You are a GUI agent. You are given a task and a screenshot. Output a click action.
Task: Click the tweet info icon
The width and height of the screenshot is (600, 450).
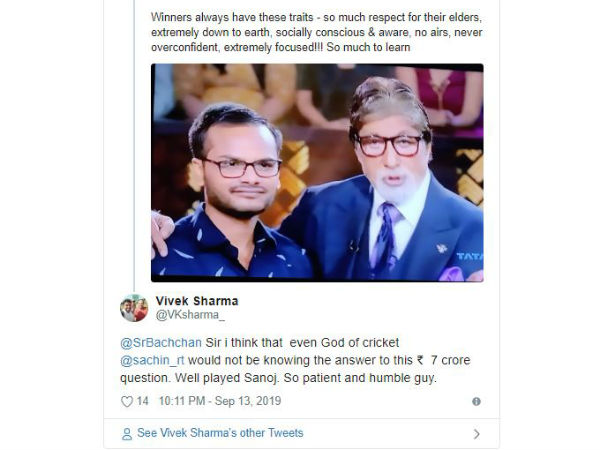(x=476, y=401)
